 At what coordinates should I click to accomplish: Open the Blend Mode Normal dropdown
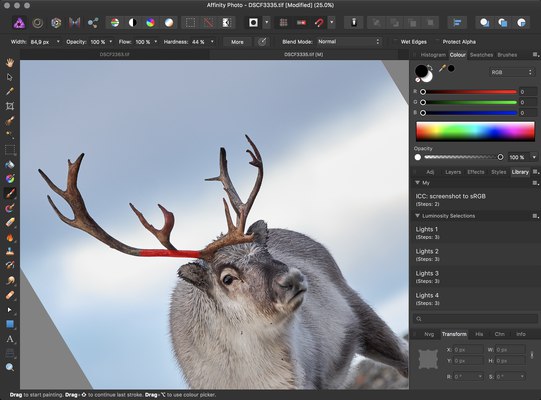coord(348,42)
